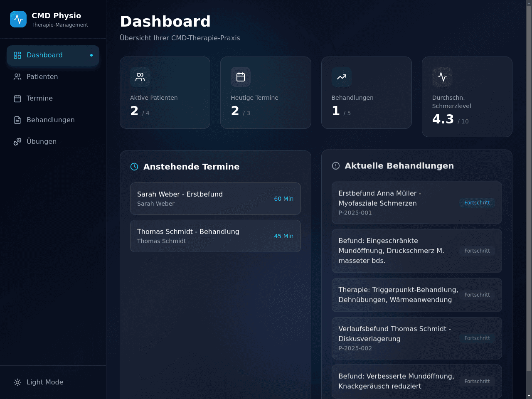532x399 pixels.
Task: Click the Aktive Patienten label
Action: [154, 98]
